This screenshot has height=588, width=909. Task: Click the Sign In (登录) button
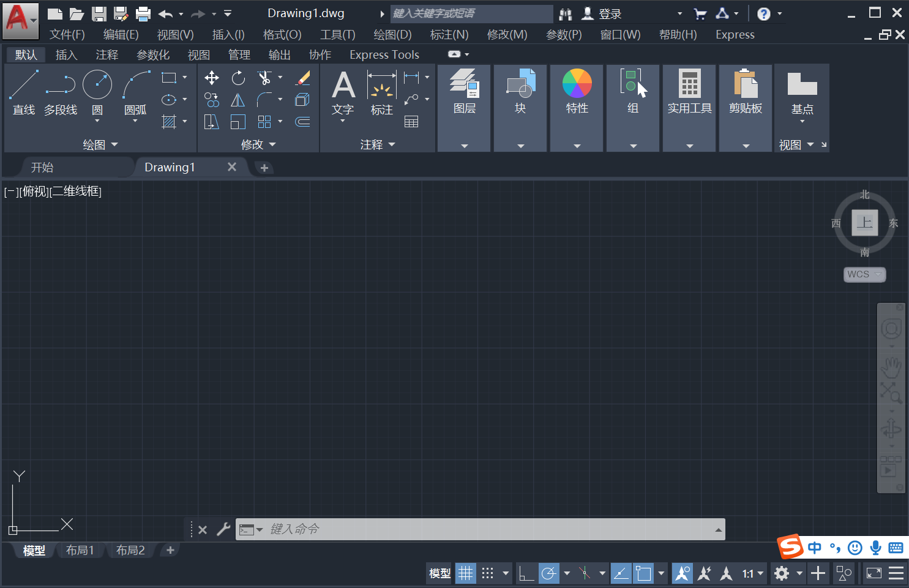tap(602, 13)
